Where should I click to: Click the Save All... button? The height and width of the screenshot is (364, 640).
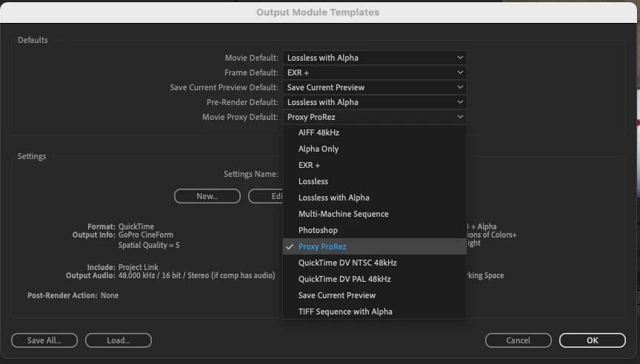coord(44,340)
